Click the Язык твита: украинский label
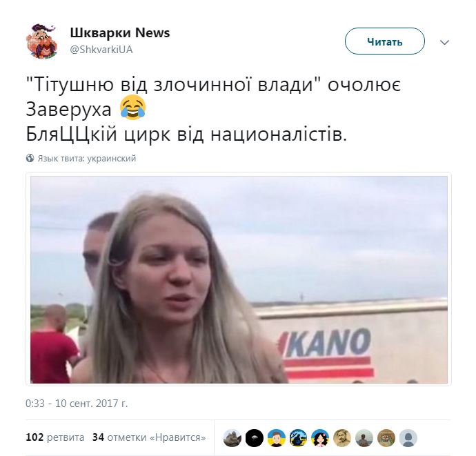The width and height of the screenshot is (476, 456). [87, 158]
